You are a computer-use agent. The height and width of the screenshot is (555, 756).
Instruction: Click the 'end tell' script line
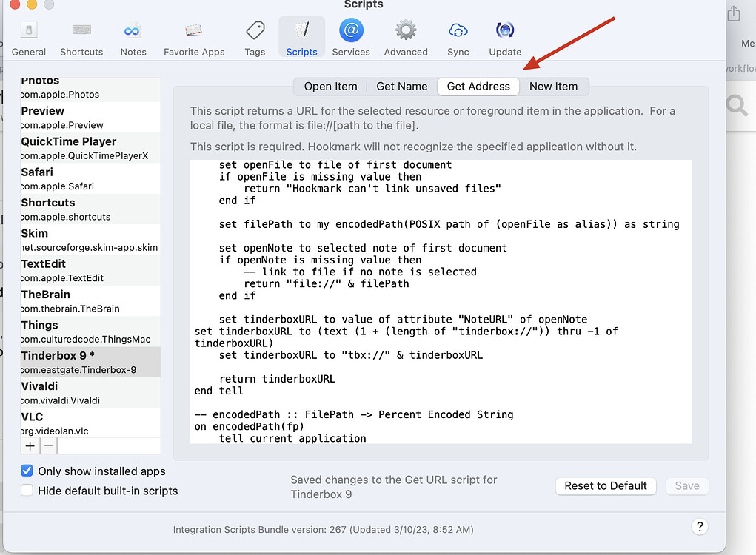pyautogui.click(x=219, y=391)
